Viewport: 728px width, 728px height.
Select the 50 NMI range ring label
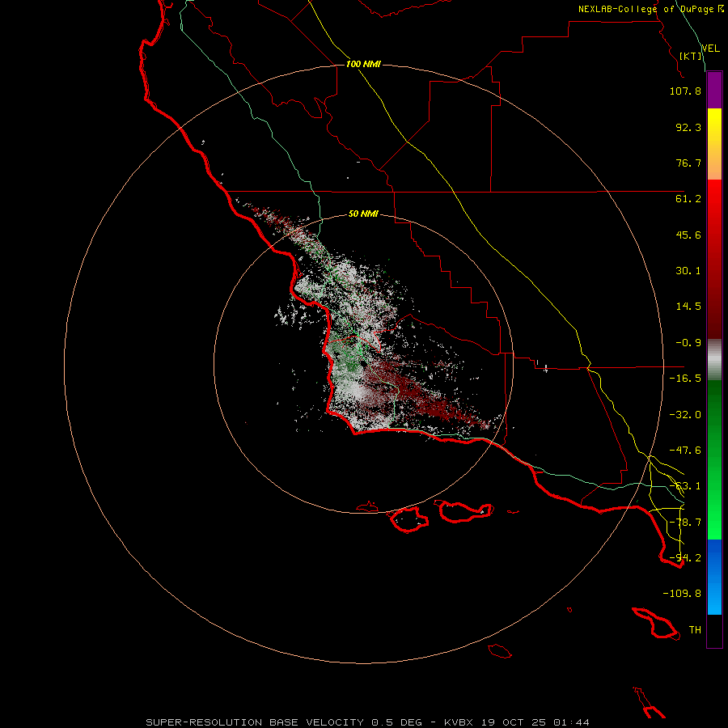tap(363, 214)
